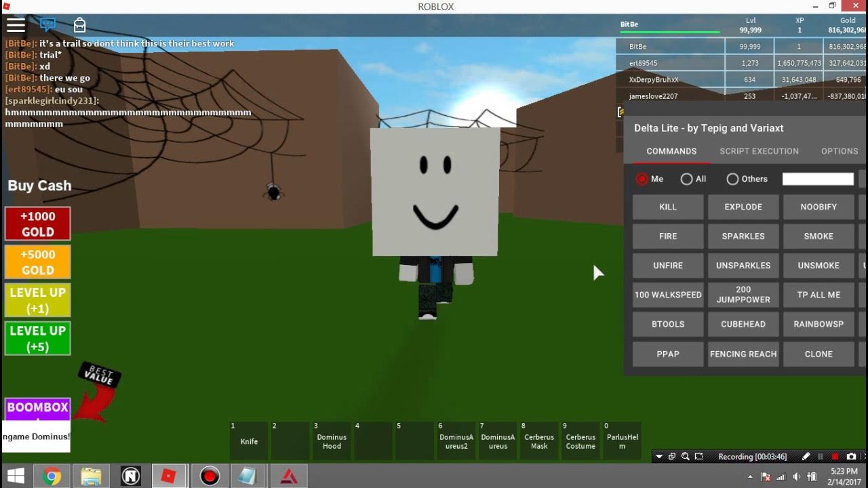
Task: Select Cerberus Mask in hotbar slot 8
Action: pyautogui.click(x=539, y=441)
